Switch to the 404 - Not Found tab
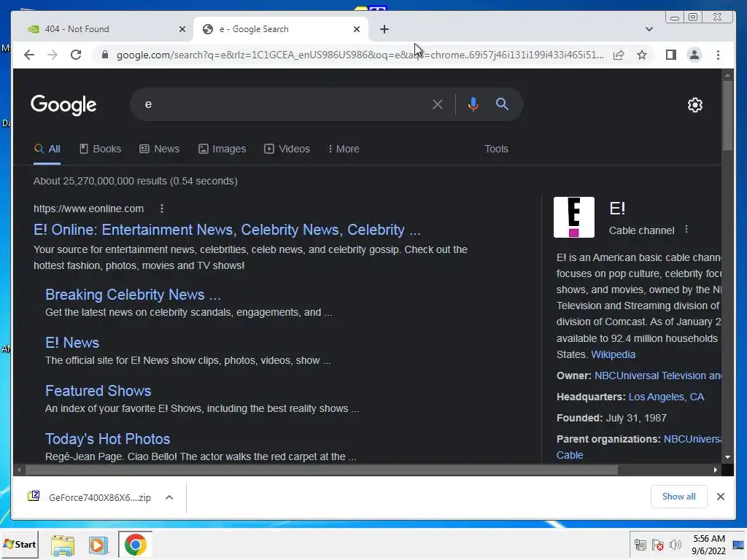 (x=102, y=29)
